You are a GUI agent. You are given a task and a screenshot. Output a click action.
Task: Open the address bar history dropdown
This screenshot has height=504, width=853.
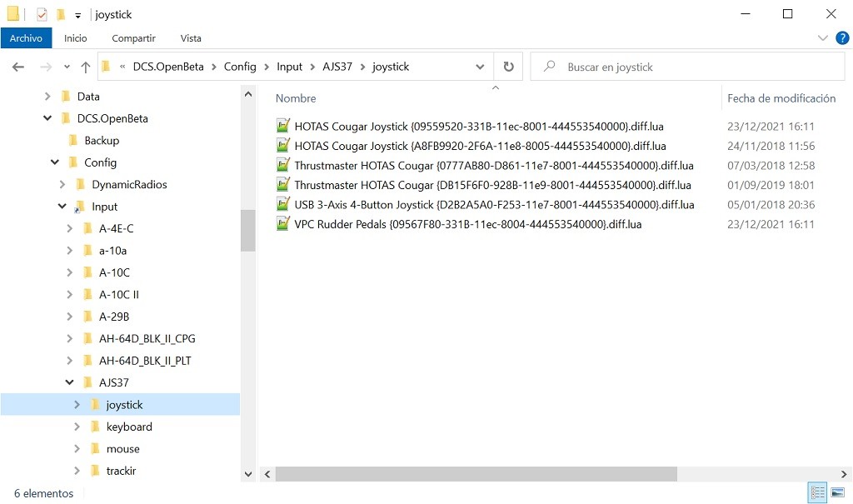480,67
